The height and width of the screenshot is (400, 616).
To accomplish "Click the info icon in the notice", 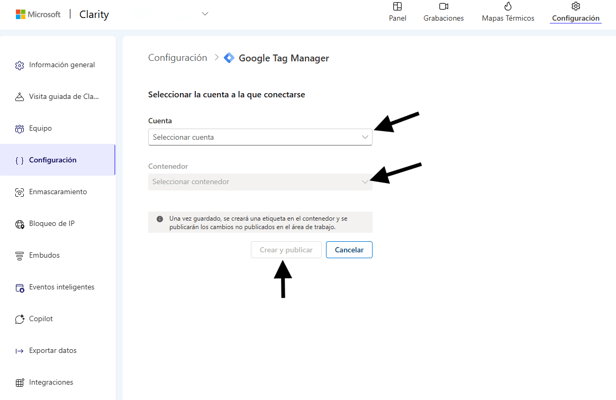I will (160, 219).
